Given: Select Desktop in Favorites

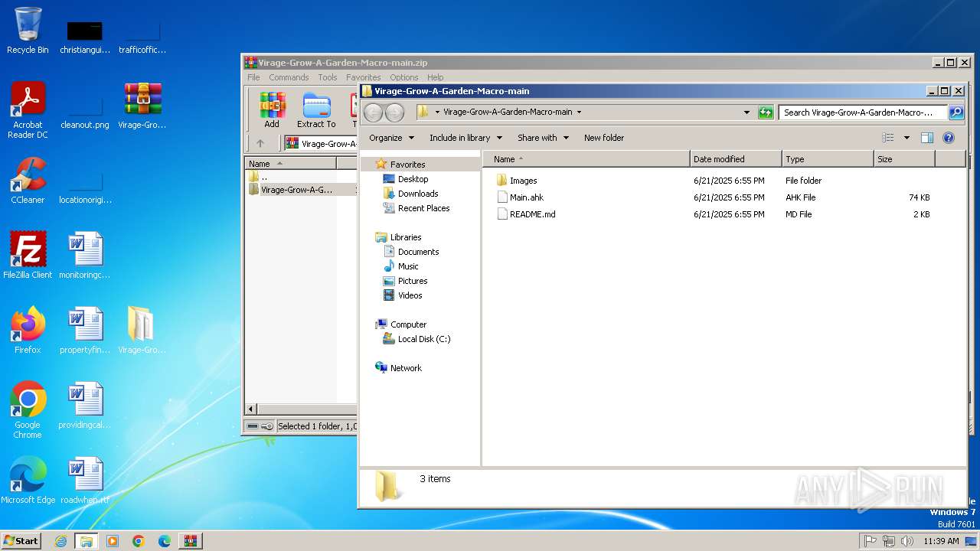Looking at the screenshot, I should [x=413, y=179].
